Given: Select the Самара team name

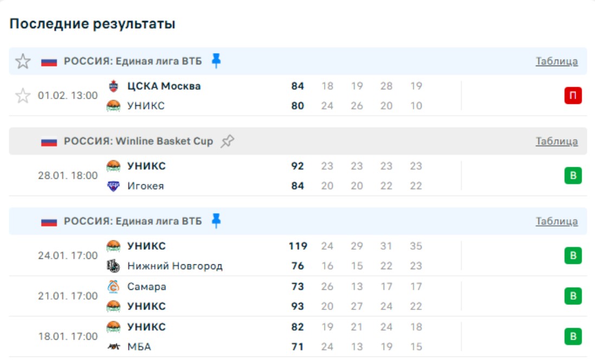Looking at the screenshot, I should [x=146, y=287].
